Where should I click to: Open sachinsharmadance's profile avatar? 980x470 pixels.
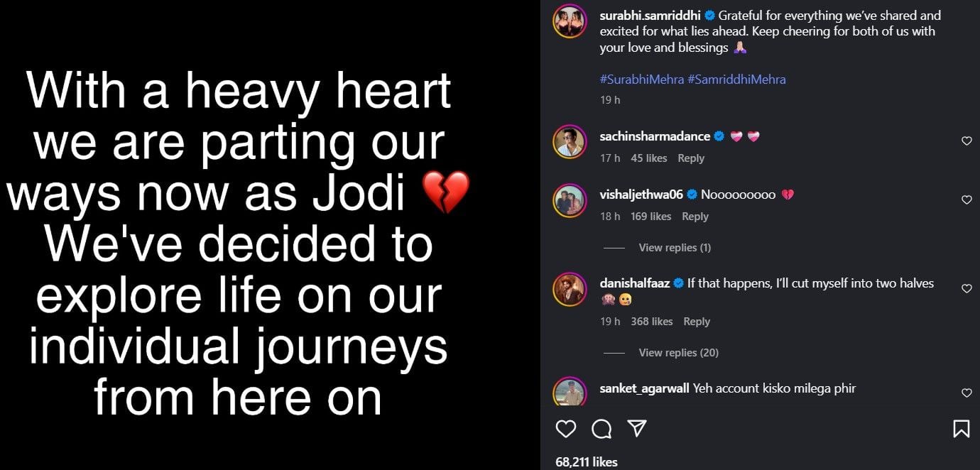pyautogui.click(x=570, y=143)
